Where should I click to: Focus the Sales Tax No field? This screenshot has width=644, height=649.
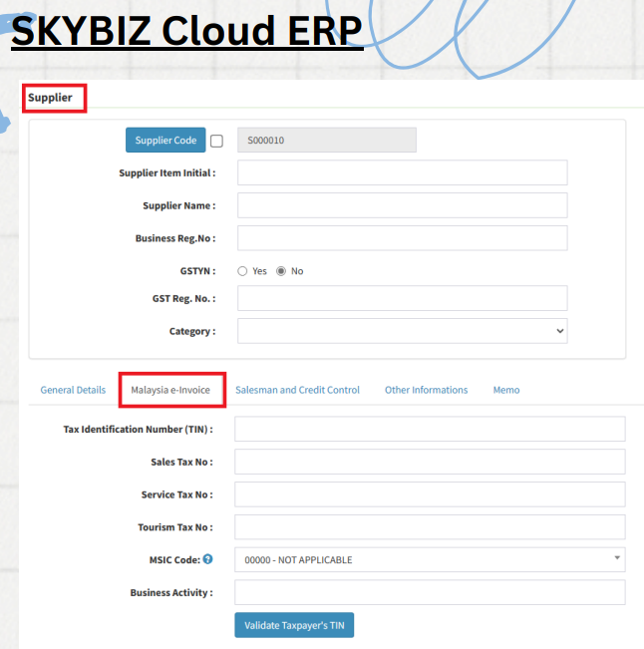coord(429,462)
